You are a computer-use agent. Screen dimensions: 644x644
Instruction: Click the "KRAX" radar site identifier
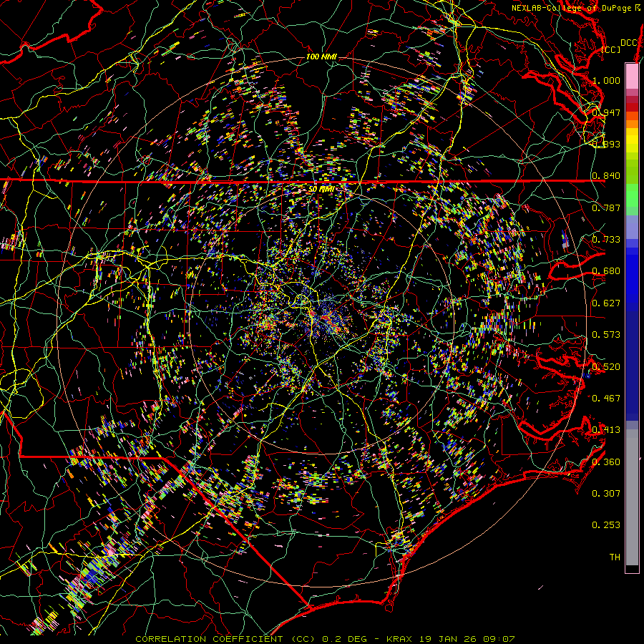(x=399, y=639)
